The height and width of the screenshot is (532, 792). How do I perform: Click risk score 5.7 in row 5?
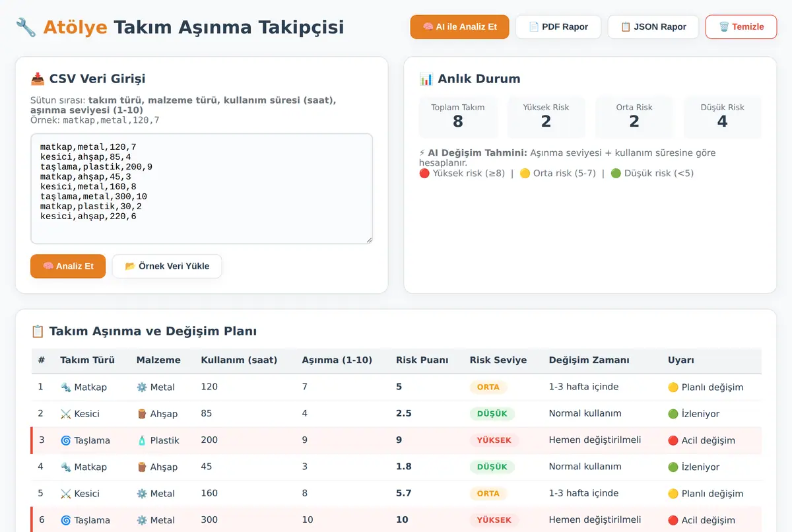pos(404,493)
